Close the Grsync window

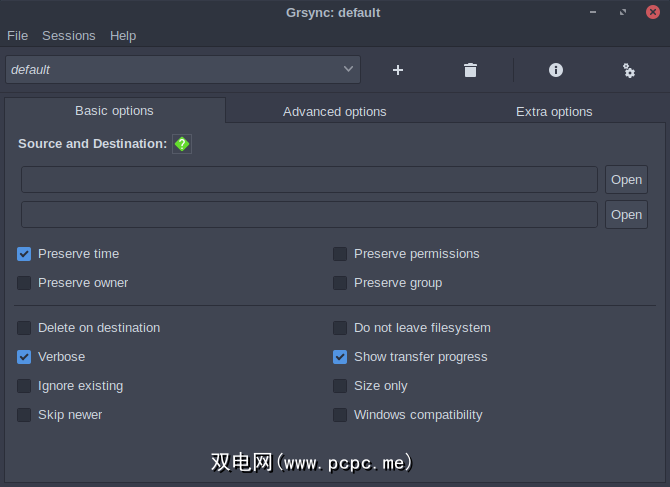(x=653, y=12)
